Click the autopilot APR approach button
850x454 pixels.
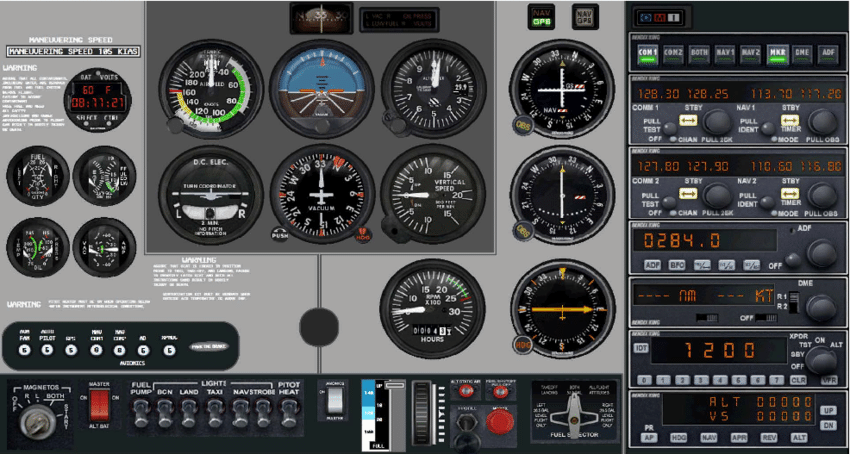(x=738, y=437)
